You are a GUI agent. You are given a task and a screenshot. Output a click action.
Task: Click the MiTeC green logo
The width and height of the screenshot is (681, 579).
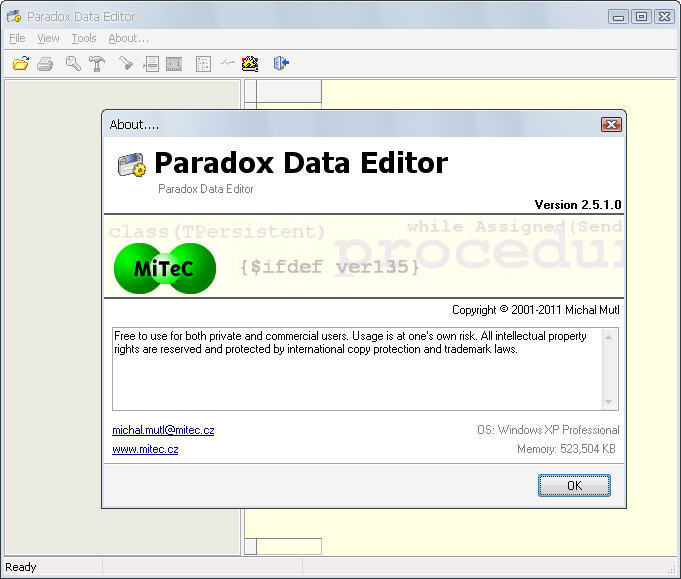pyautogui.click(x=164, y=268)
